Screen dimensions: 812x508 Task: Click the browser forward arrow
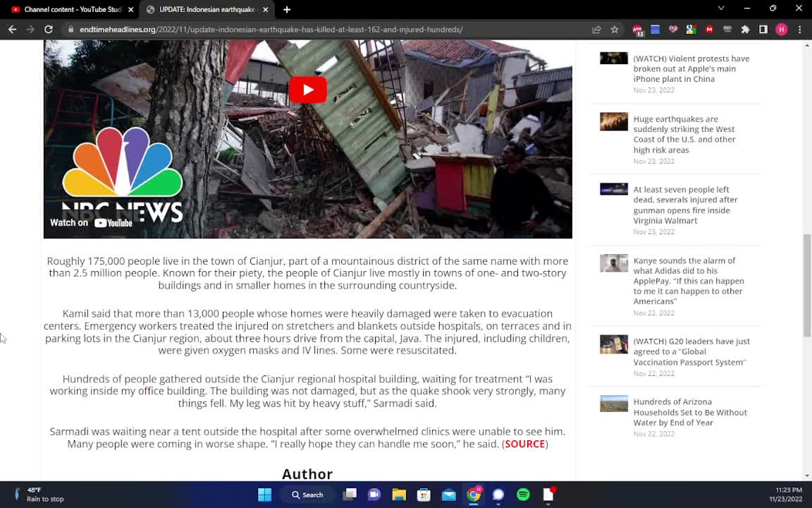pyautogui.click(x=30, y=30)
